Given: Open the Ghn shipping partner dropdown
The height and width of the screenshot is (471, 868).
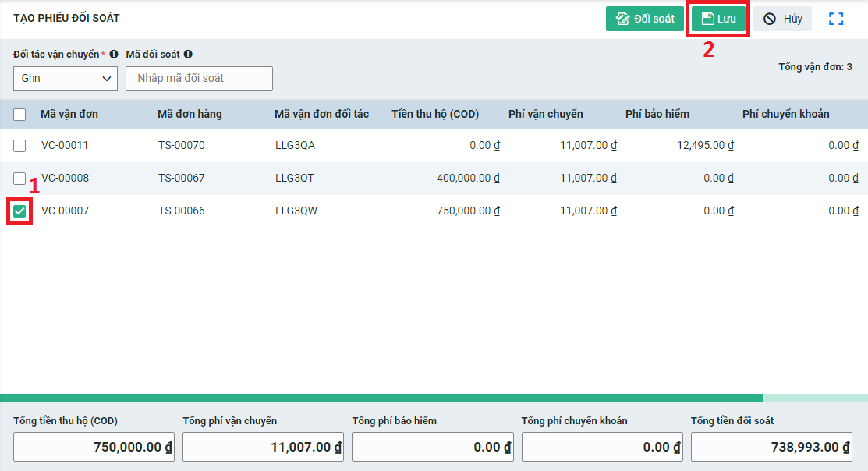Looking at the screenshot, I should 66,79.
